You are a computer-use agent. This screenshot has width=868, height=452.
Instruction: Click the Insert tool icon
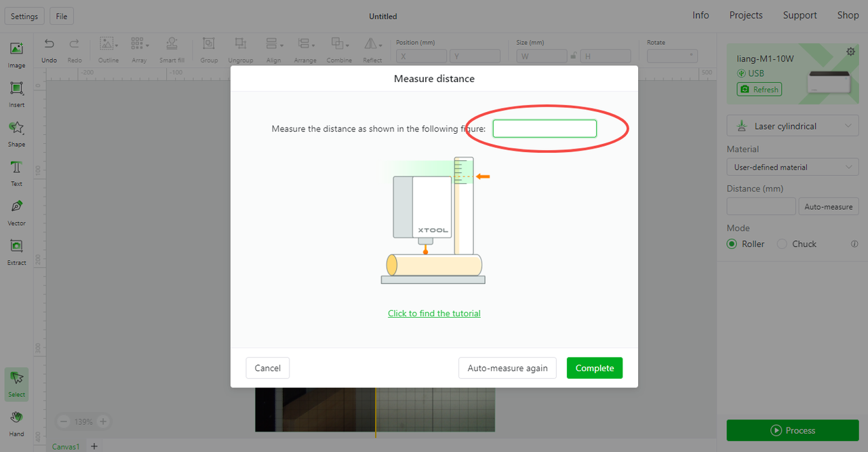pyautogui.click(x=16, y=89)
